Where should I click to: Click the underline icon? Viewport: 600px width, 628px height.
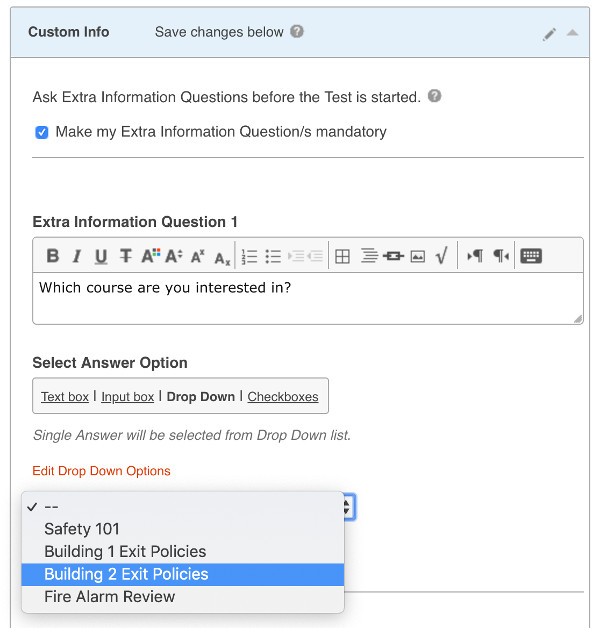tap(101, 256)
